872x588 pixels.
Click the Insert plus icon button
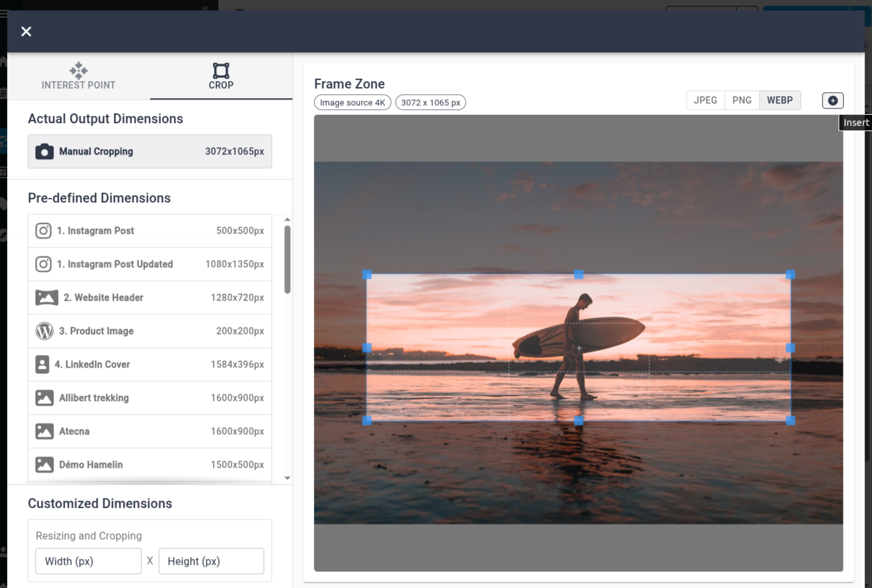(x=833, y=101)
